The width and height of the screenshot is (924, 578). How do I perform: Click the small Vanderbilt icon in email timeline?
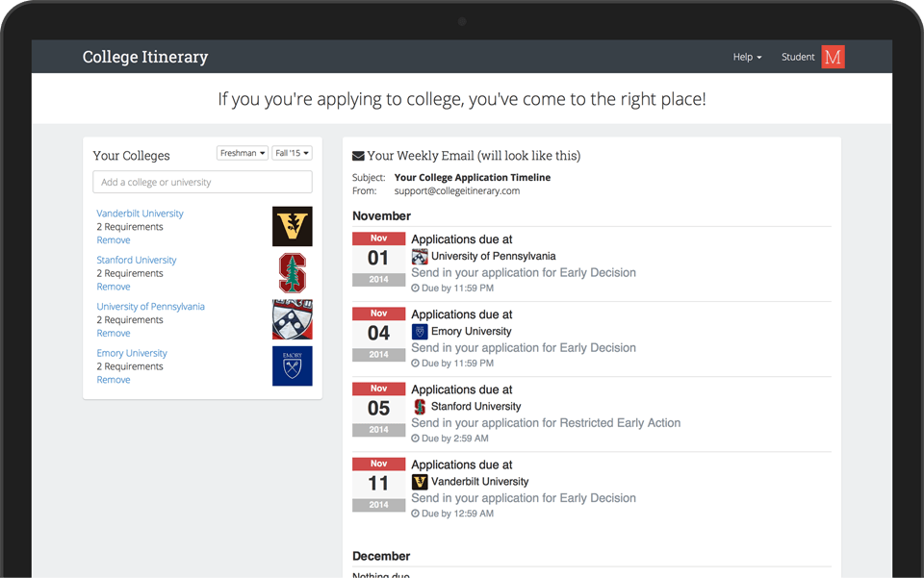420,482
